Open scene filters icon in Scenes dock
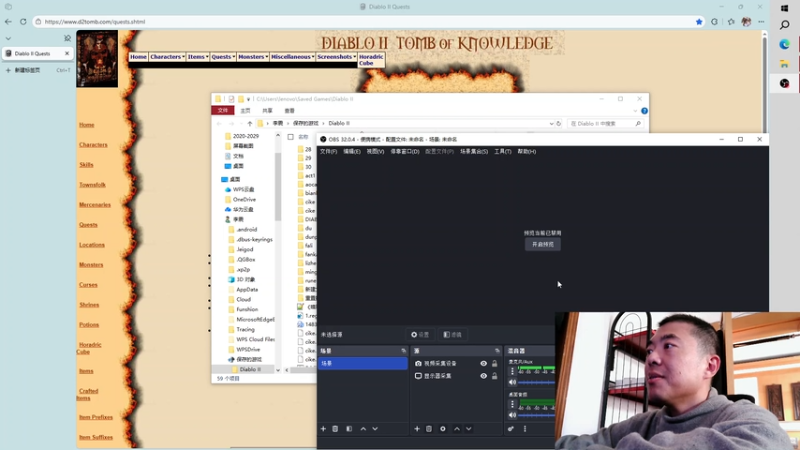The image size is (800, 450). coord(349,429)
